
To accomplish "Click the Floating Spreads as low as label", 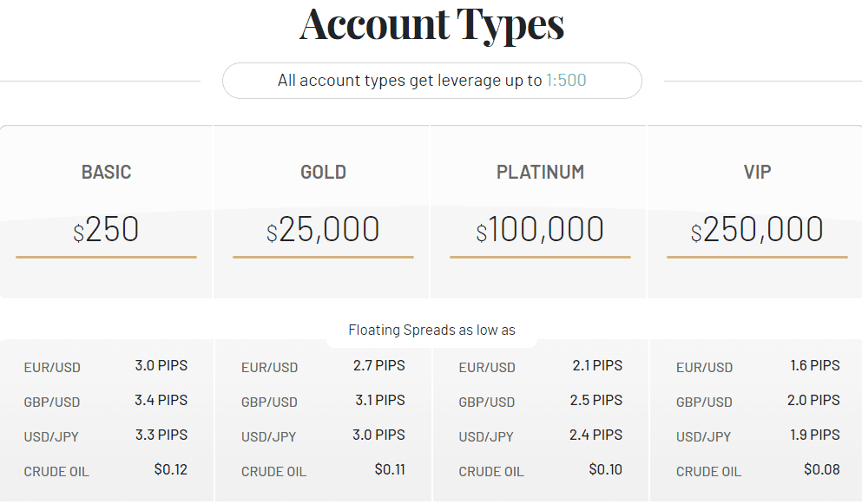I will pos(431,330).
